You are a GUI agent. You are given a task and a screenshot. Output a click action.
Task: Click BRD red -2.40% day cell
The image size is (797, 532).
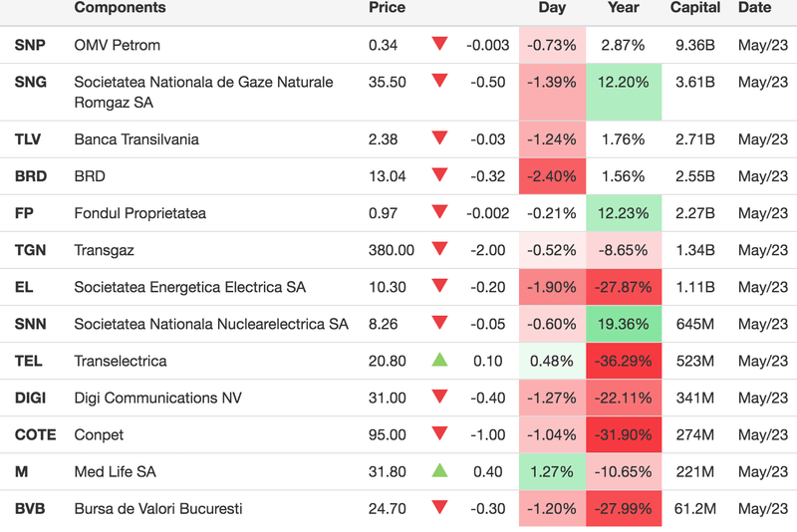(552, 176)
